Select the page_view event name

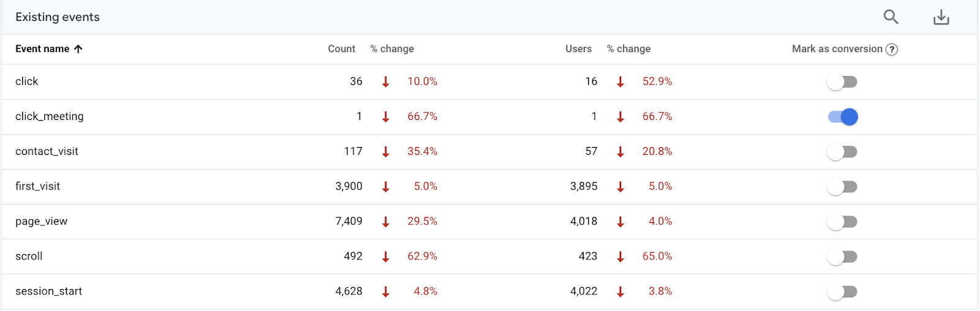pyautogui.click(x=41, y=221)
